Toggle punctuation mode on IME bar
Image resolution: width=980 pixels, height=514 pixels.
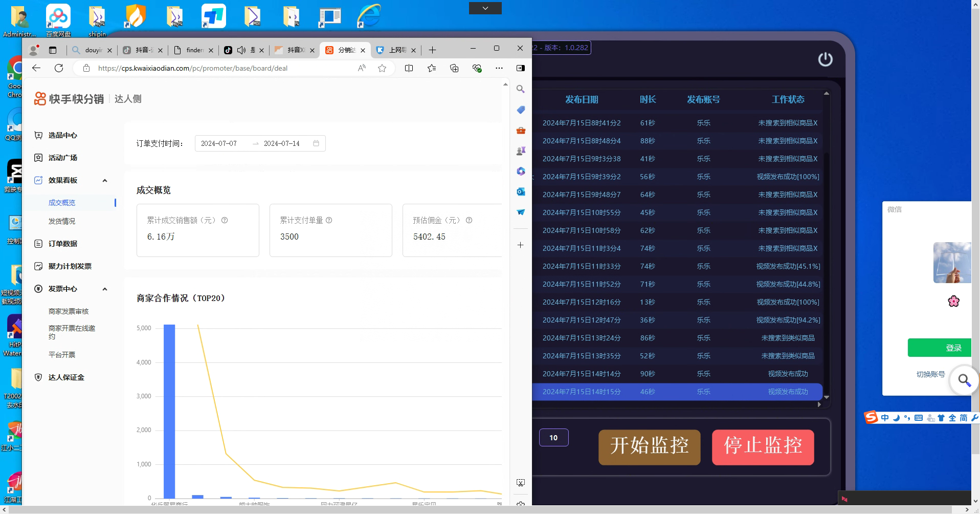coord(907,418)
